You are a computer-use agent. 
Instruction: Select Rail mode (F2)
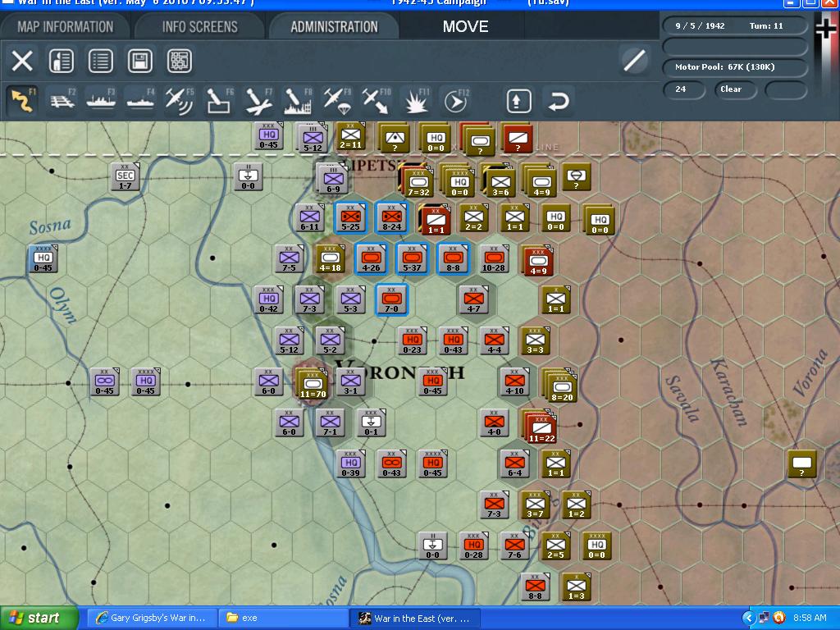(62, 100)
